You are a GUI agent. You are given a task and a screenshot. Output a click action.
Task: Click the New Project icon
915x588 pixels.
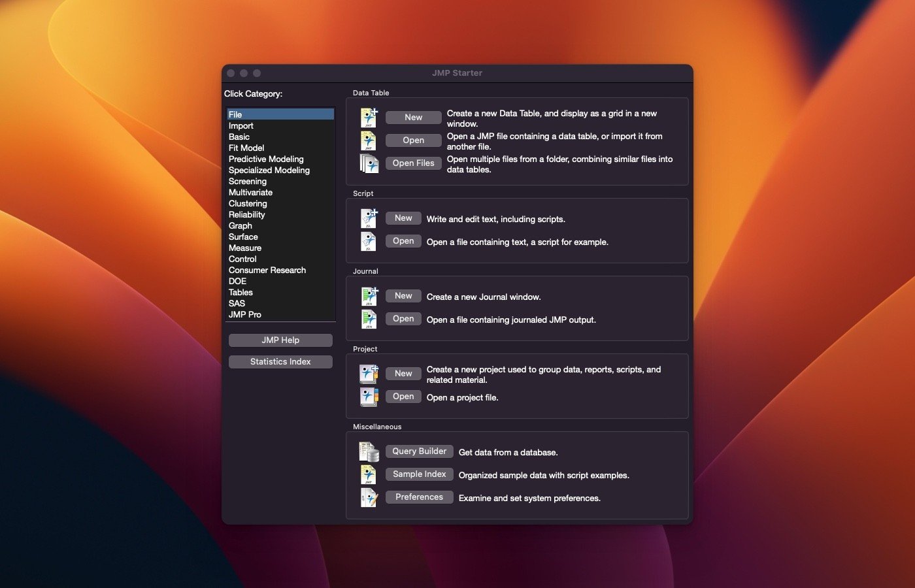tap(369, 374)
